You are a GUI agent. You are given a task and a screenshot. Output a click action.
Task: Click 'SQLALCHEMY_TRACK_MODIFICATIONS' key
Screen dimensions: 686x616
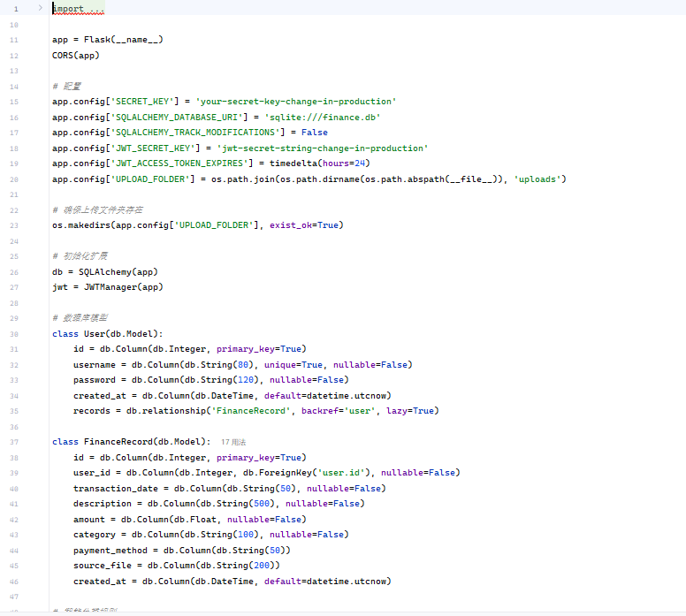(195, 133)
